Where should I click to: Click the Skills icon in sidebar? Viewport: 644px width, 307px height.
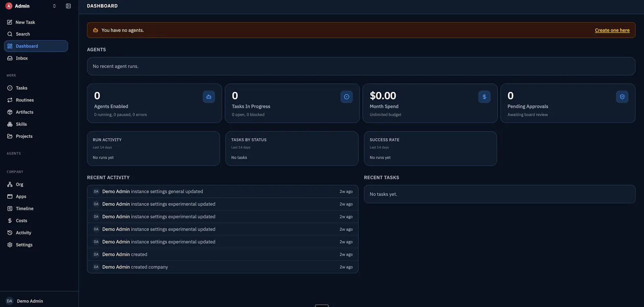tap(10, 124)
